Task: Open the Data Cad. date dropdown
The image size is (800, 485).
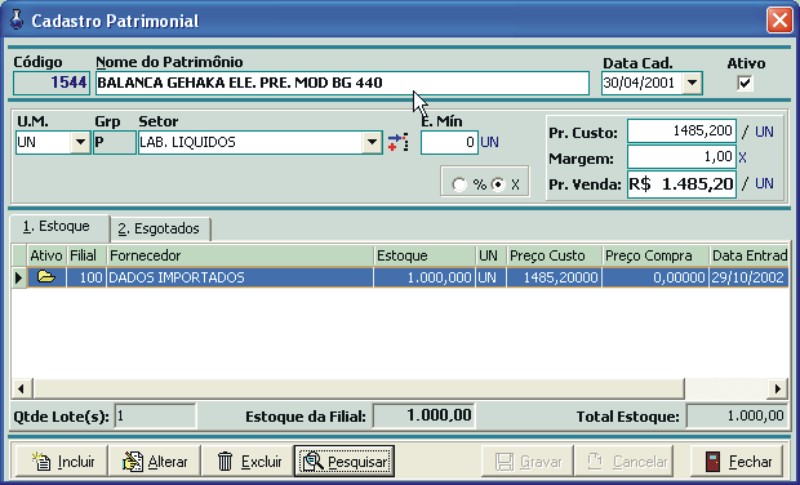Action: pos(692,83)
